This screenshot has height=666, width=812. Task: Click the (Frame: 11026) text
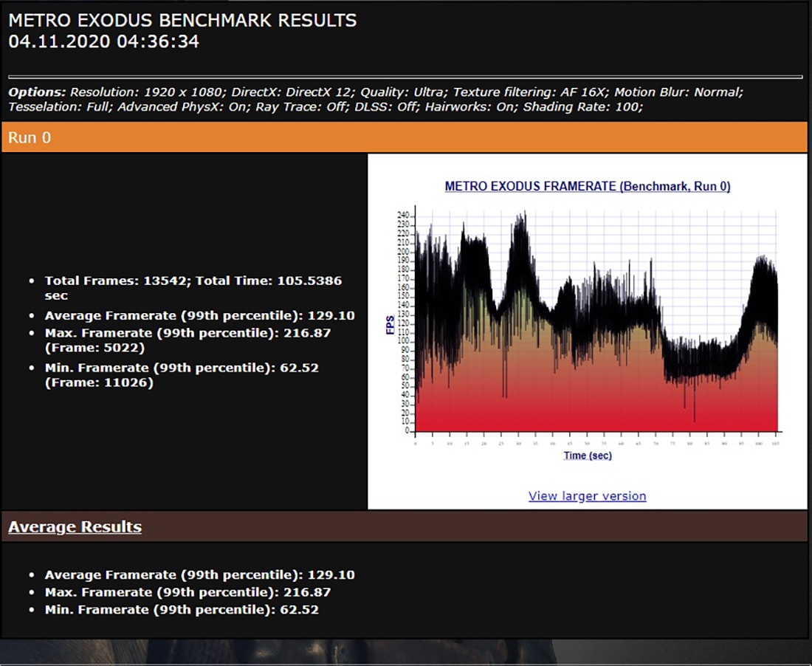pos(99,382)
